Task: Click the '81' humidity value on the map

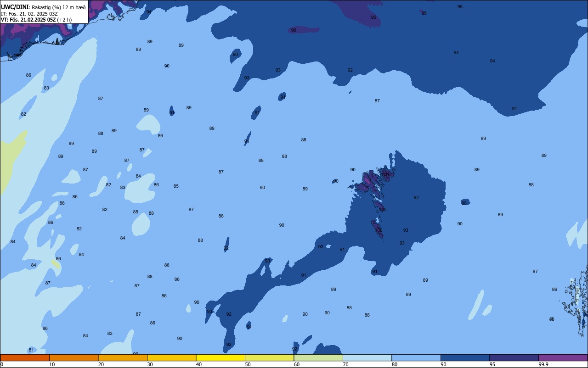Action: (31, 350)
